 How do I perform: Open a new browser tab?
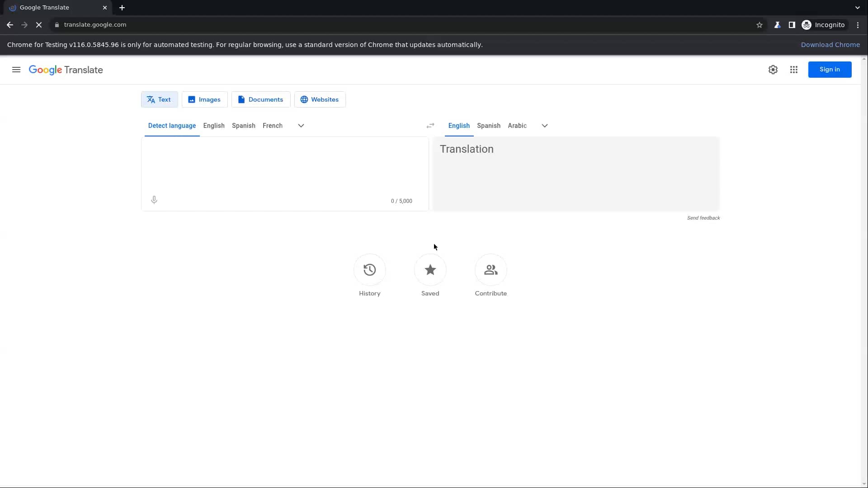click(x=122, y=8)
